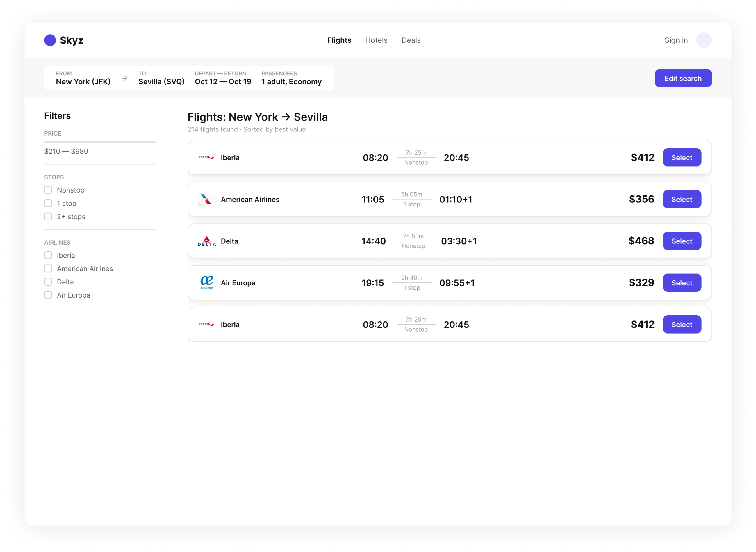Click the 11:05 departure time

(373, 200)
